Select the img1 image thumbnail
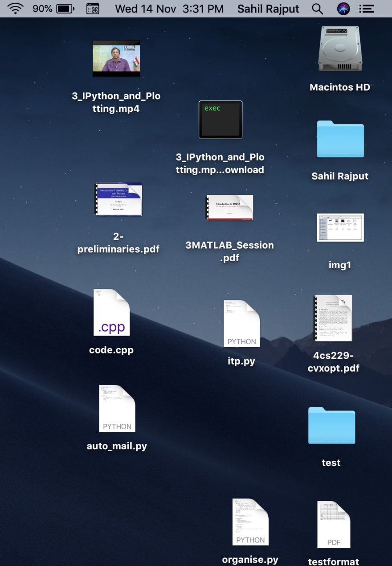 pyautogui.click(x=340, y=228)
